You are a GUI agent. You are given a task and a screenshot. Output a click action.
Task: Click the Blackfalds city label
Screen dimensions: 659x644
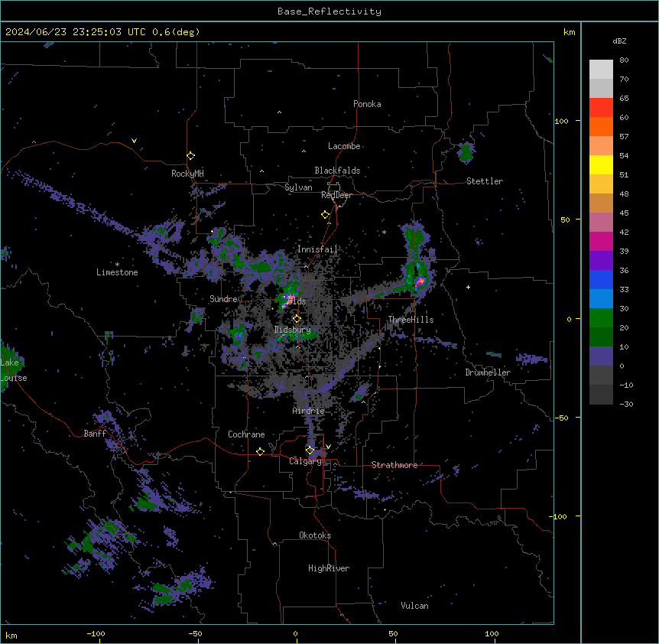(x=337, y=171)
